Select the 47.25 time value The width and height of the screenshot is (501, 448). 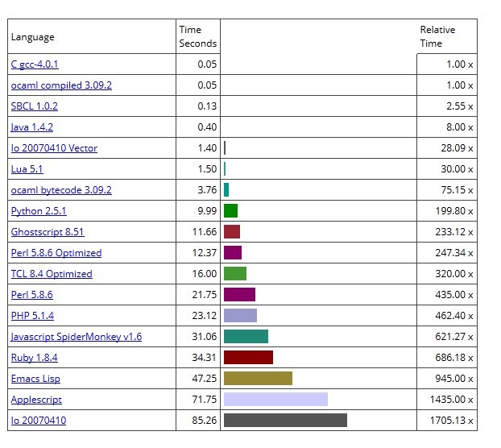tap(205, 379)
